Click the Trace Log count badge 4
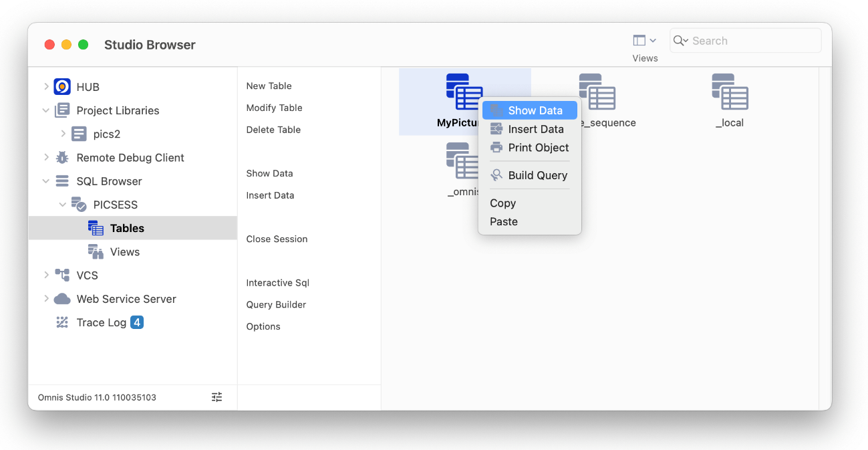 (137, 322)
